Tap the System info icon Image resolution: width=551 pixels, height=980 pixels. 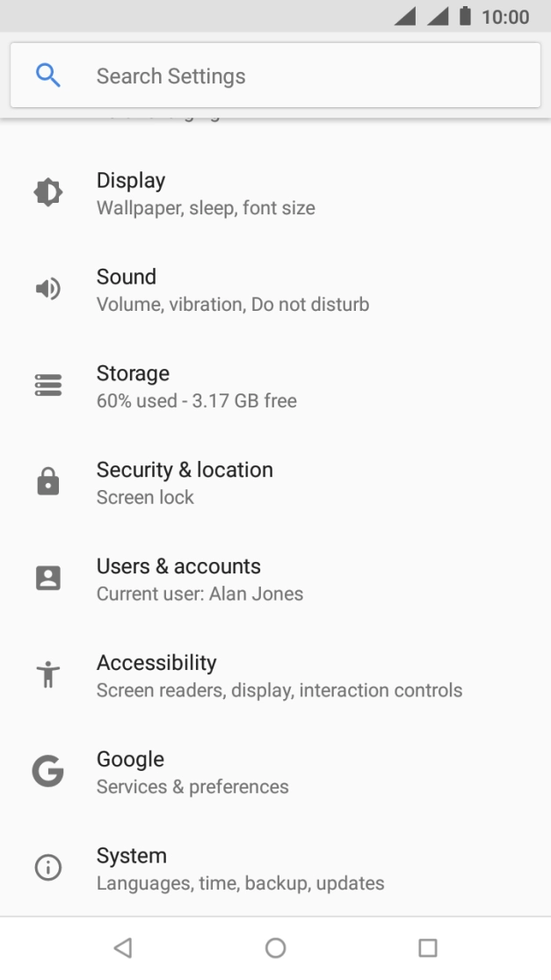[x=47, y=868]
